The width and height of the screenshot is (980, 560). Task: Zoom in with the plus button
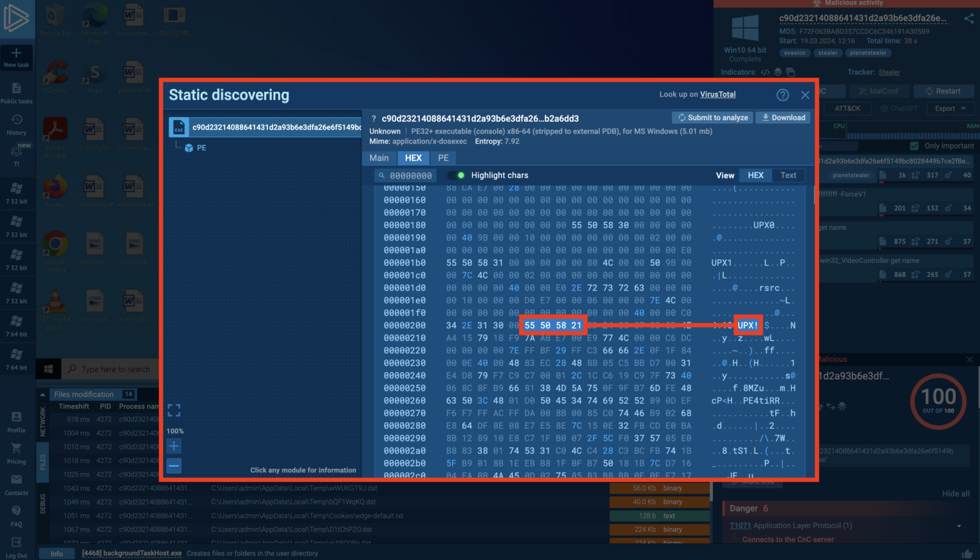click(174, 446)
